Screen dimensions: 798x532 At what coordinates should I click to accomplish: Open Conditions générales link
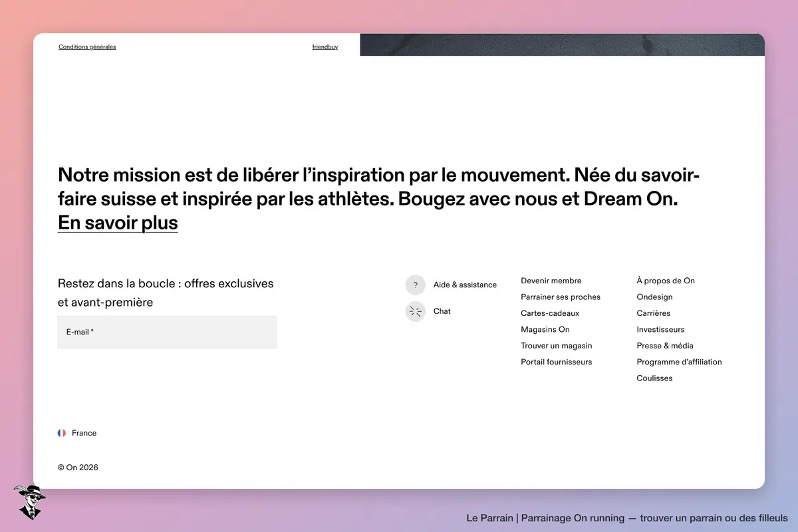87,47
